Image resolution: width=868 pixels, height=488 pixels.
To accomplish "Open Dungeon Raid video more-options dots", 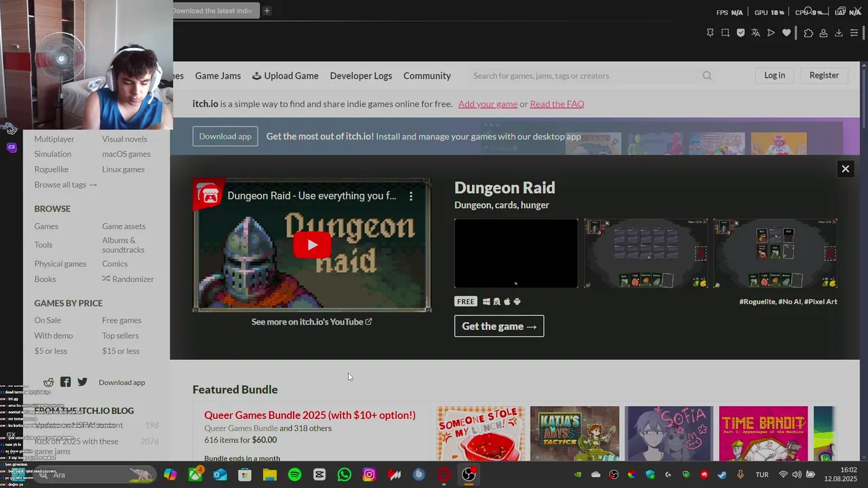I will [410, 196].
